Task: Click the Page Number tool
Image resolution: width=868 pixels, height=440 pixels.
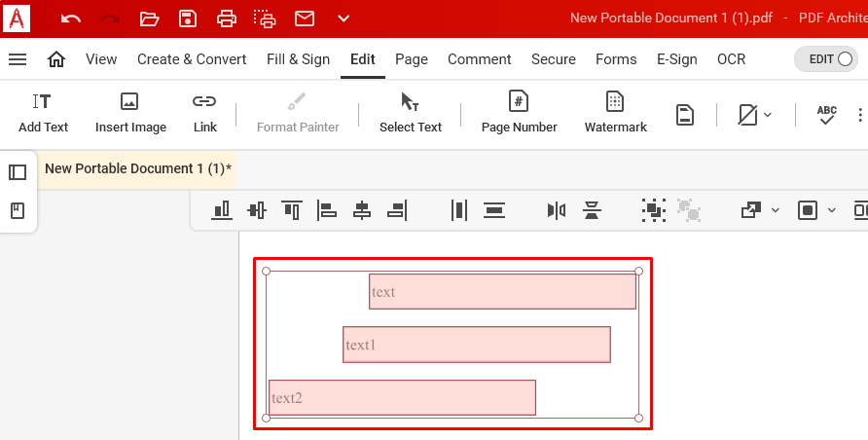Action: (519, 114)
